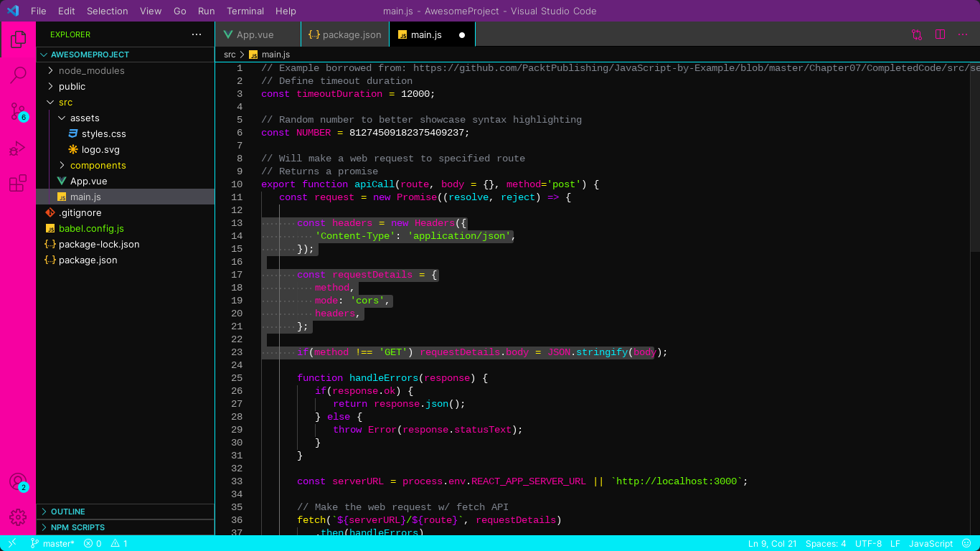Open the errors and warnings problems indicator

pyautogui.click(x=105, y=544)
